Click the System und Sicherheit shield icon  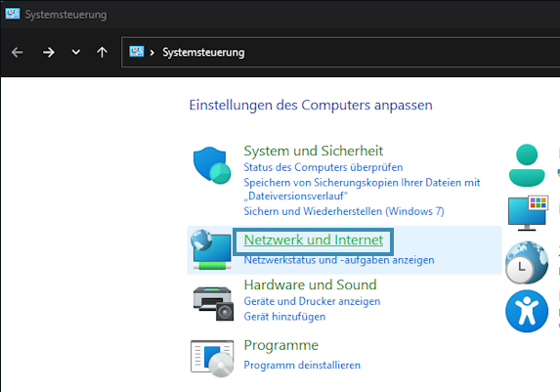click(212, 165)
